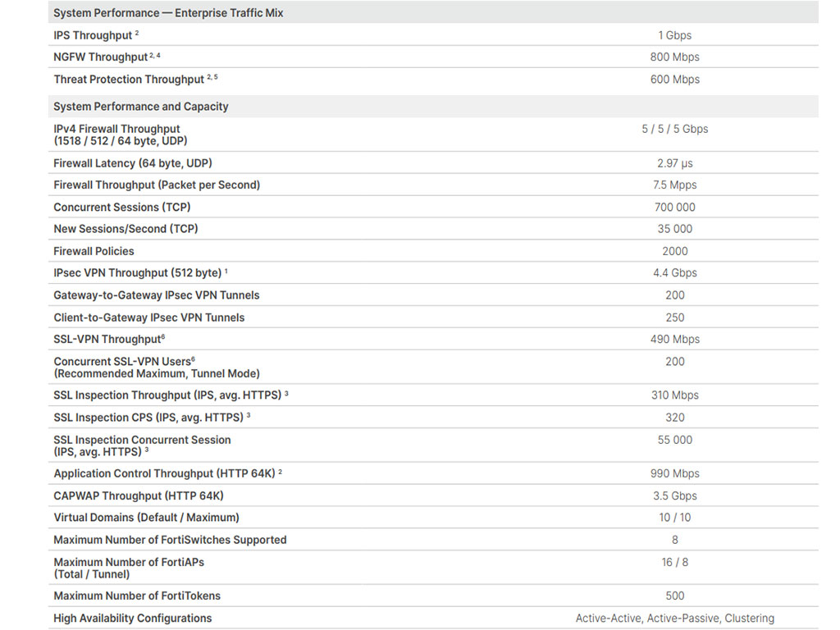Click Maximum Number of FortiTokens label
Screen dimensions: 840x630
click(x=137, y=596)
